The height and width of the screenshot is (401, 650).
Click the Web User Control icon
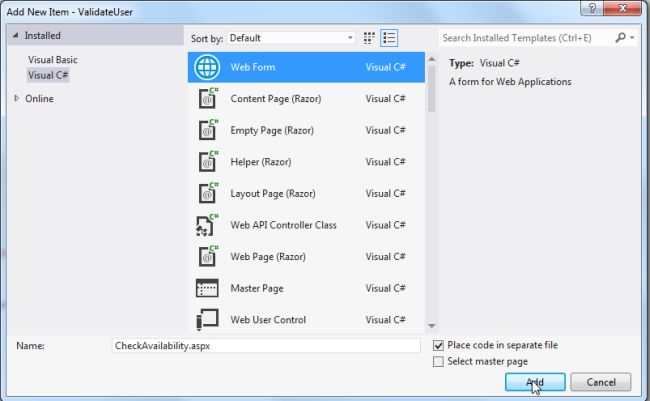pyautogui.click(x=207, y=320)
